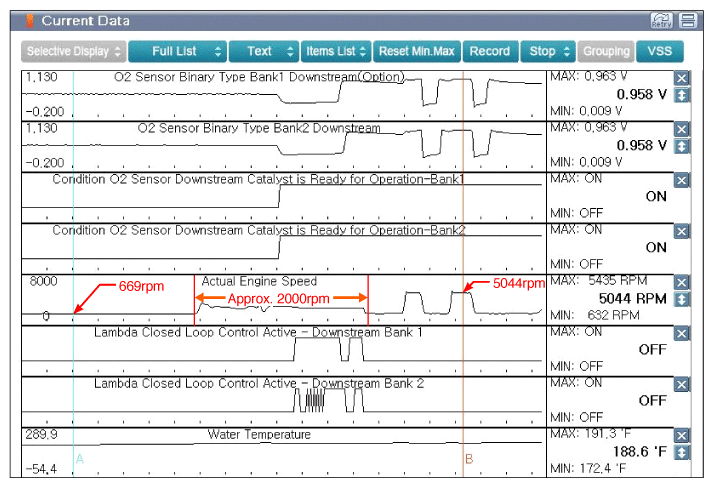
Task: Adjust scale arrows for O2 Sensor Bank1
Action: (x=682, y=95)
